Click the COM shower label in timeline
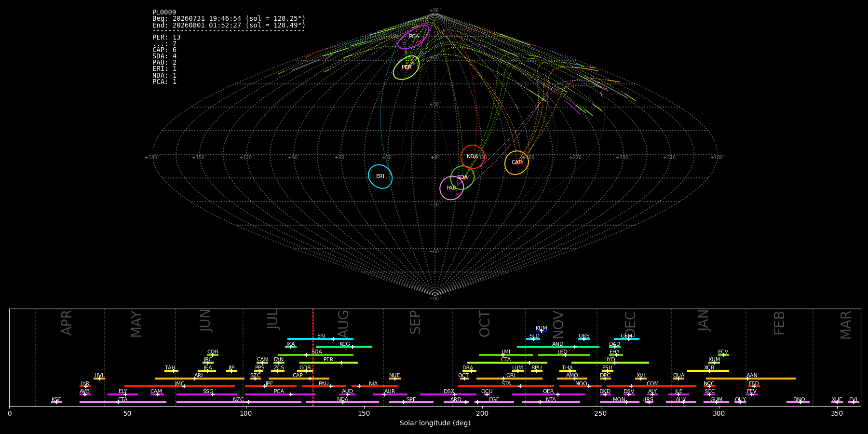 coord(652,384)
